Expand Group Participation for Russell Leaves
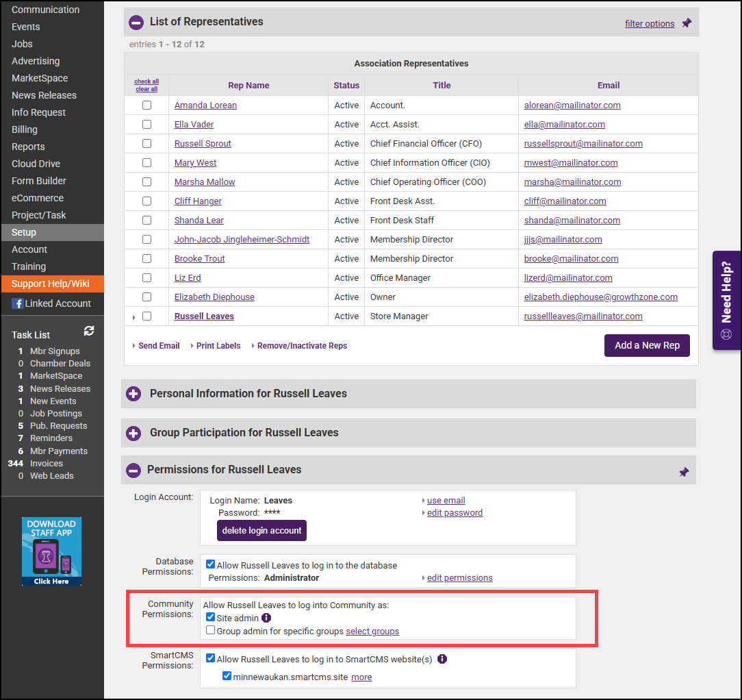Screen dimensions: 742x700 [x=133, y=433]
